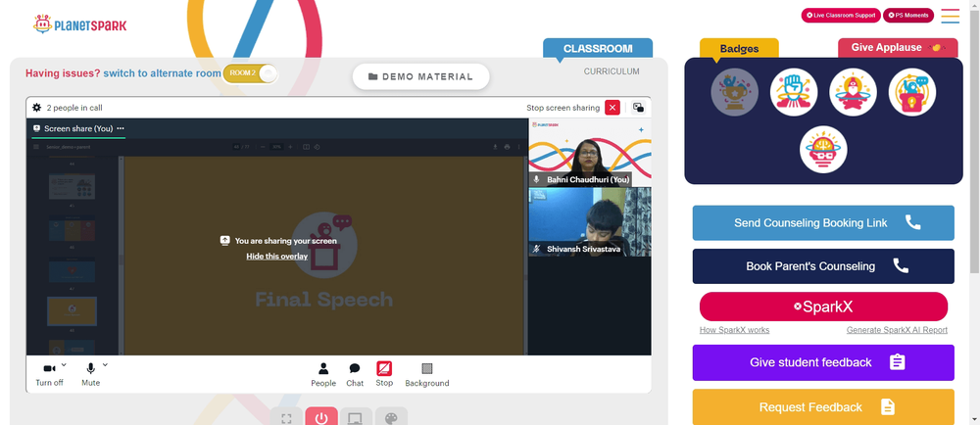Click clipboard icon on Give student feedback
980x425 pixels.
[898, 362]
